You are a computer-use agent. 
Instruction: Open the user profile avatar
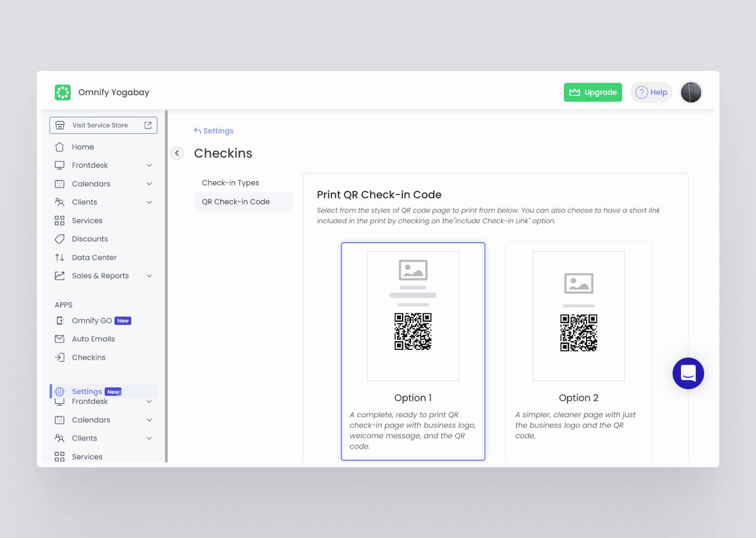coord(691,92)
